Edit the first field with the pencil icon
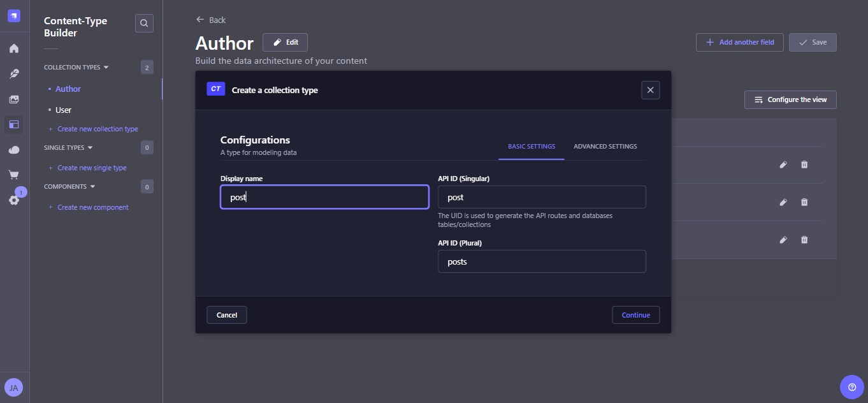Screen dimensions: 868x403 (783, 165)
